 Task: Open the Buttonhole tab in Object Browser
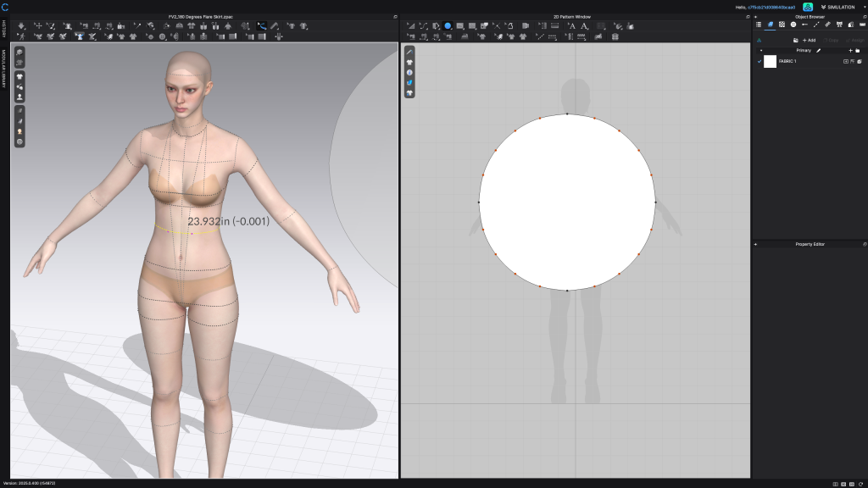[x=805, y=25]
